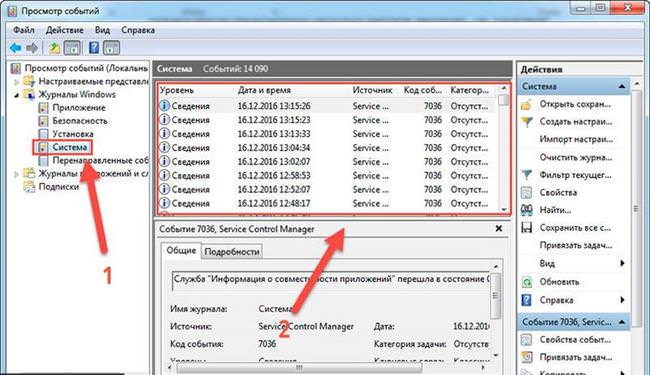Select event dated 16.12.2016 12:52:07
Image resolution: width=650 pixels, height=375 pixels.
point(327,190)
